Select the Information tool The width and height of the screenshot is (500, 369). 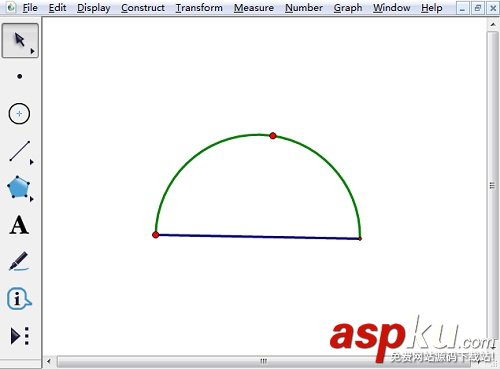[19, 298]
